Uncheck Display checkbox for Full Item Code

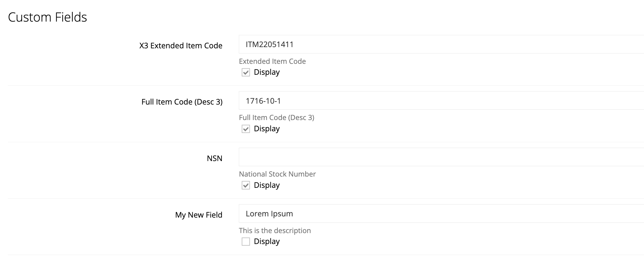(246, 129)
